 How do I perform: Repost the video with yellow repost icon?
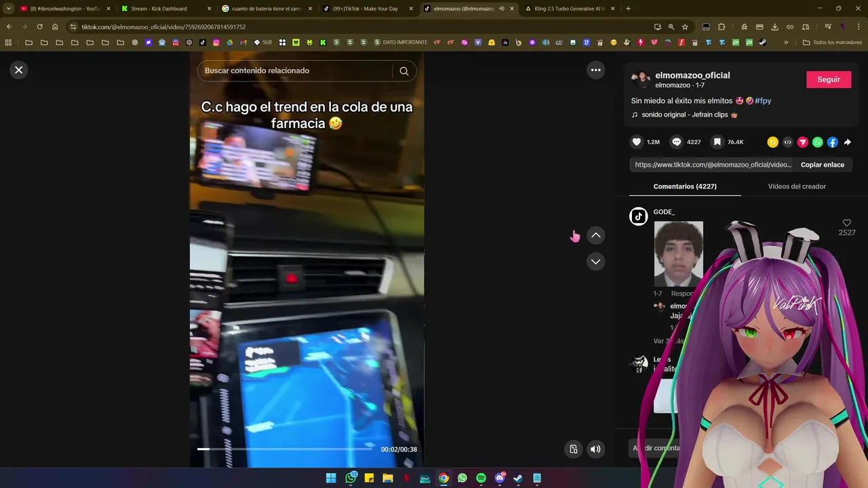tap(772, 142)
